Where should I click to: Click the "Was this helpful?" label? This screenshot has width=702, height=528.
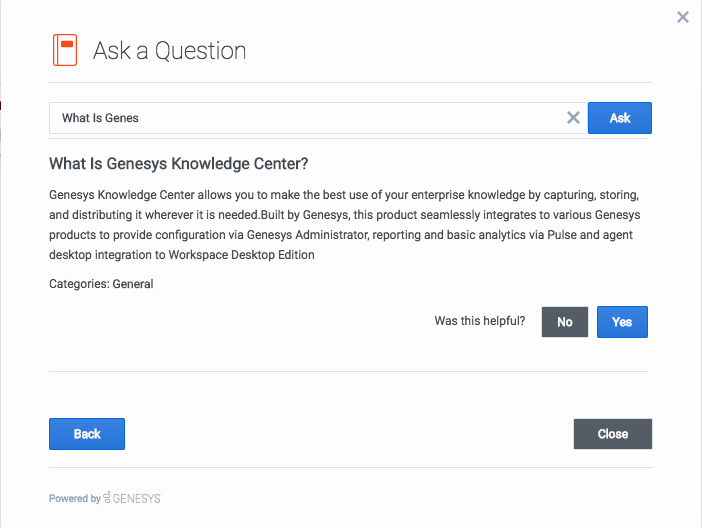(479, 321)
